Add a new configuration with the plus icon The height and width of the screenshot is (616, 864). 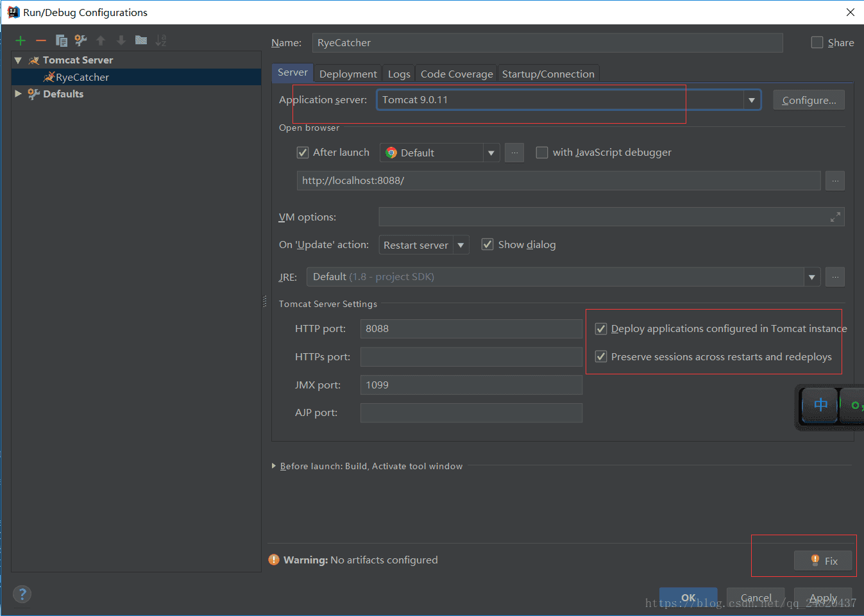[21, 40]
